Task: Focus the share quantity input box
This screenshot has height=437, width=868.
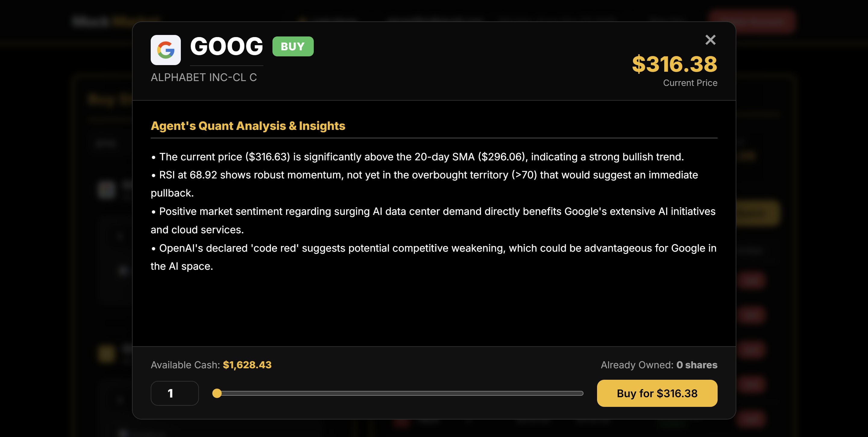Action: 175,393
